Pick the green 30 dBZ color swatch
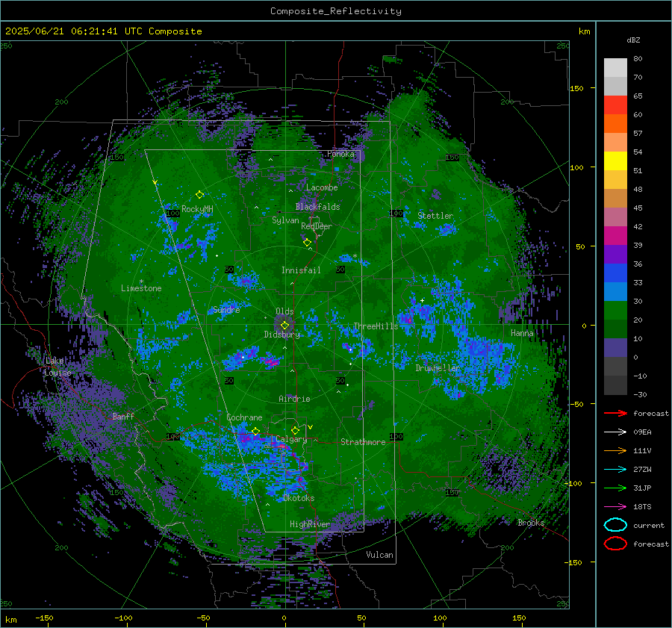672x628 pixels. click(615, 310)
